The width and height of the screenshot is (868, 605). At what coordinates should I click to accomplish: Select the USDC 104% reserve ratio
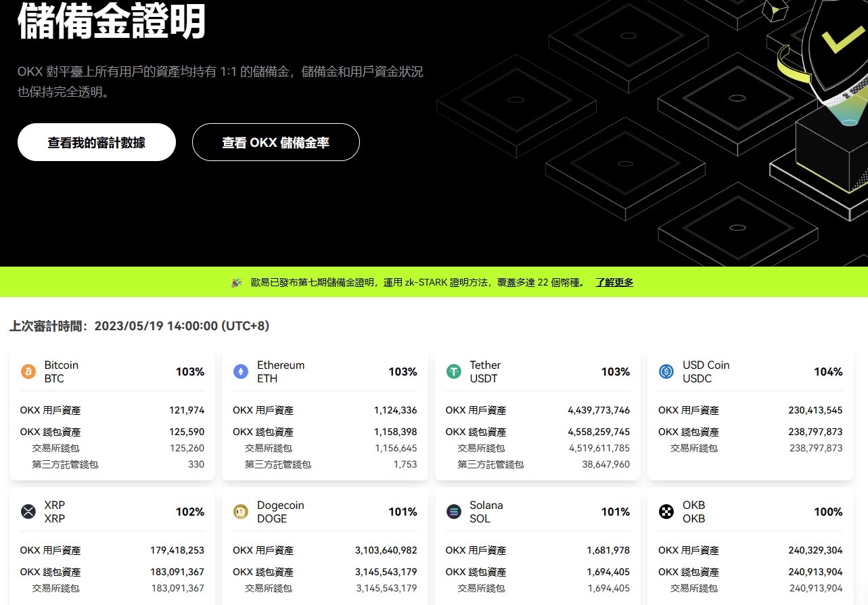point(829,372)
